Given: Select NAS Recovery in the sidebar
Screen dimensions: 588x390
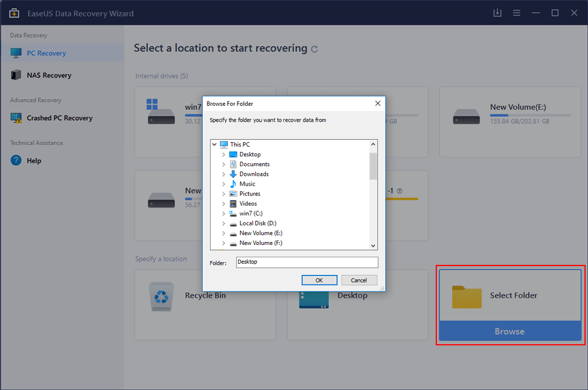Looking at the screenshot, I should (x=49, y=75).
